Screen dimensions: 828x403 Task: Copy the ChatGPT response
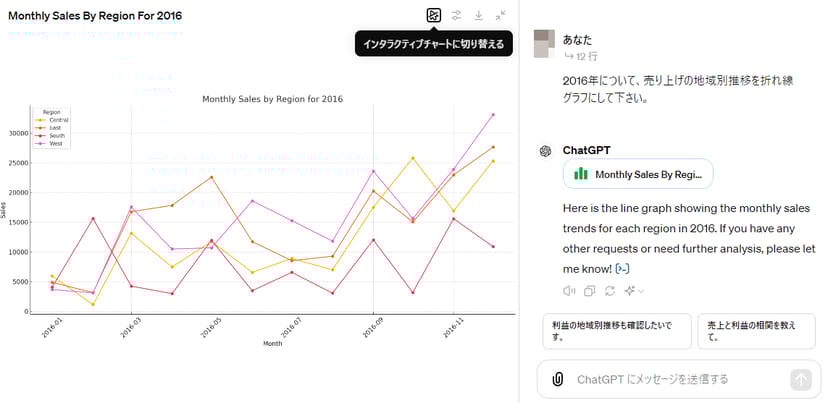(x=589, y=291)
